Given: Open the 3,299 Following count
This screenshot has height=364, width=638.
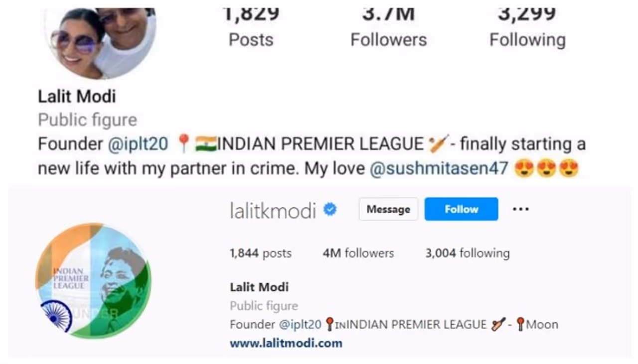Looking at the screenshot, I should (527, 29).
